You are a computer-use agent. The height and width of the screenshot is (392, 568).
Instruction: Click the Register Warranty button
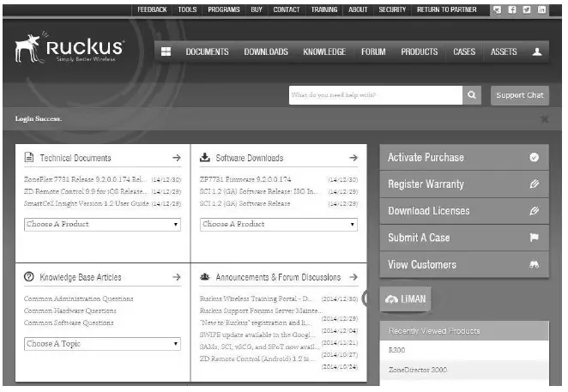click(464, 184)
